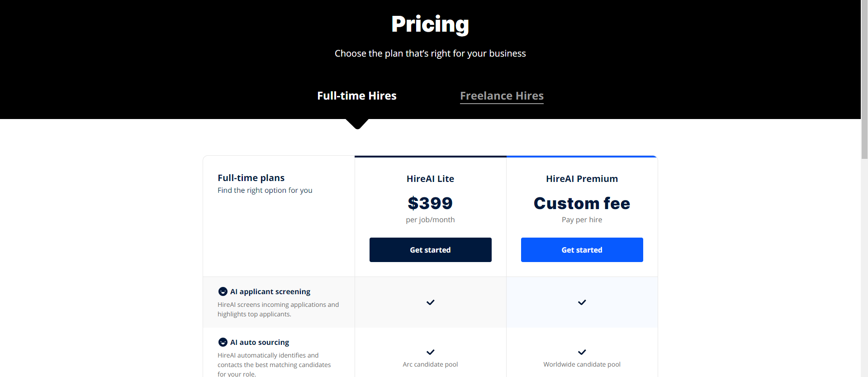The width and height of the screenshot is (868, 377).
Task: Click checkmark above Worldwide candidate pool
Action: click(582, 352)
